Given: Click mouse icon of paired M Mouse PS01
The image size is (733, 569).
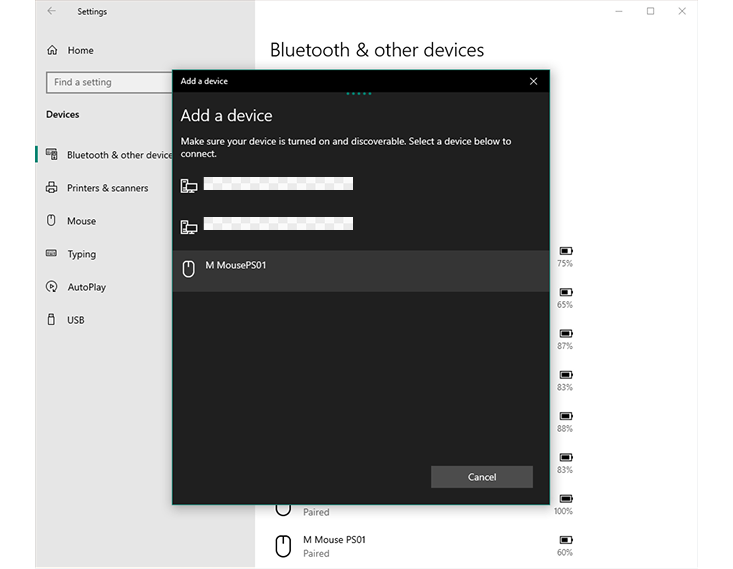Looking at the screenshot, I should click(283, 546).
